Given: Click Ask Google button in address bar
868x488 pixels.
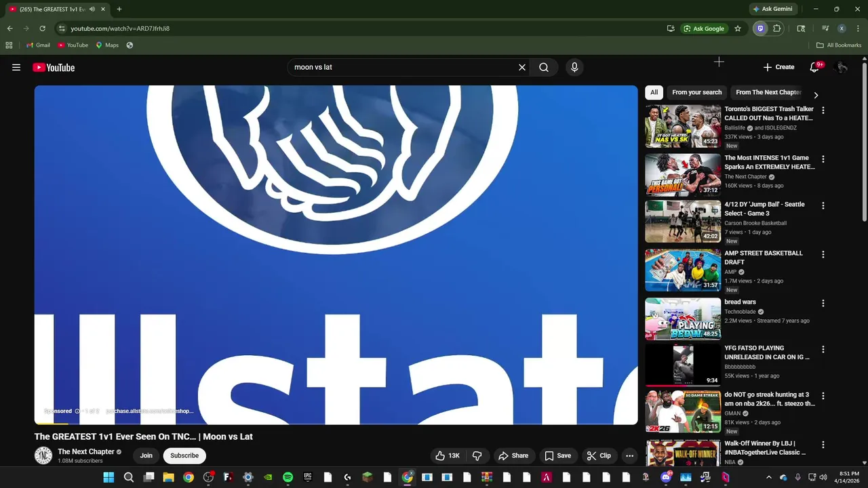Looking at the screenshot, I should pyautogui.click(x=704, y=28).
